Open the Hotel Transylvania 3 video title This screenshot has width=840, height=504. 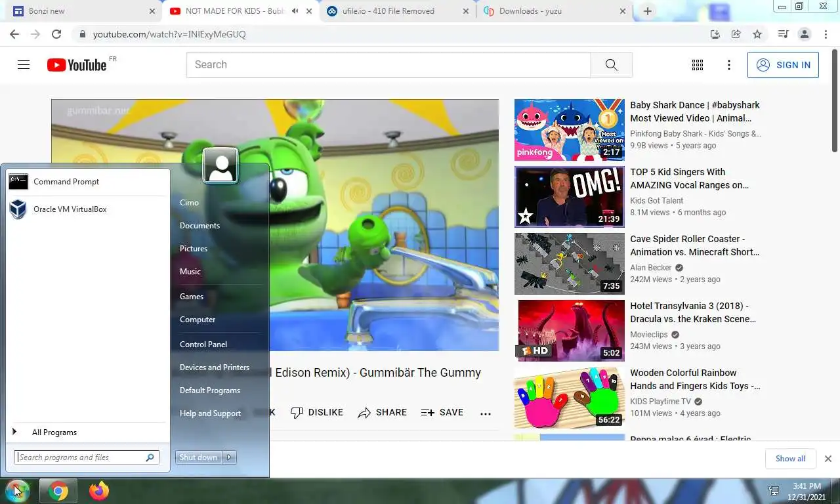click(x=693, y=312)
